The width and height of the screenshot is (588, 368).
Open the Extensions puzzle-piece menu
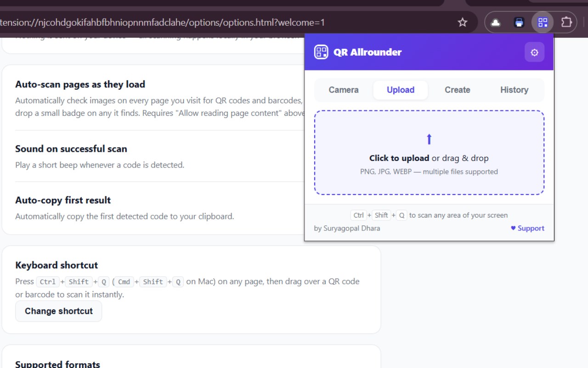pos(567,22)
